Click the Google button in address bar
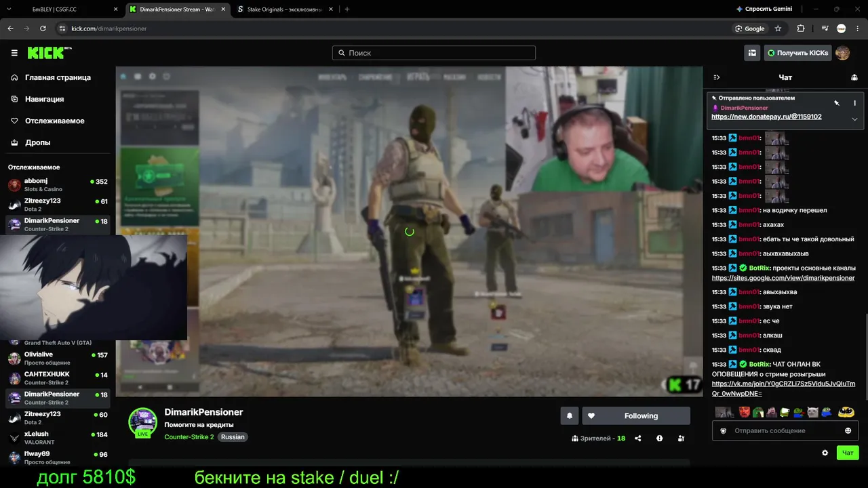Screen dimensions: 868x488 pos(750,28)
